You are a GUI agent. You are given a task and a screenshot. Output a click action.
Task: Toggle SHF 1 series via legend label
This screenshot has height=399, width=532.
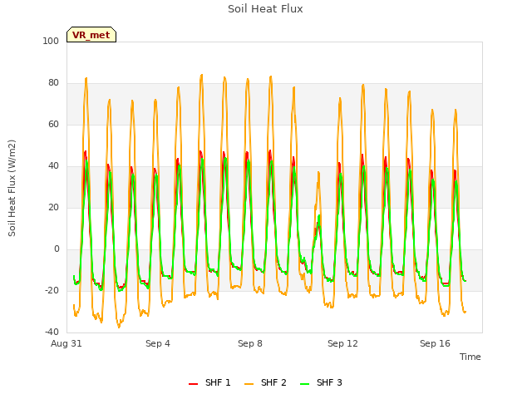pyautogui.click(x=218, y=382)
